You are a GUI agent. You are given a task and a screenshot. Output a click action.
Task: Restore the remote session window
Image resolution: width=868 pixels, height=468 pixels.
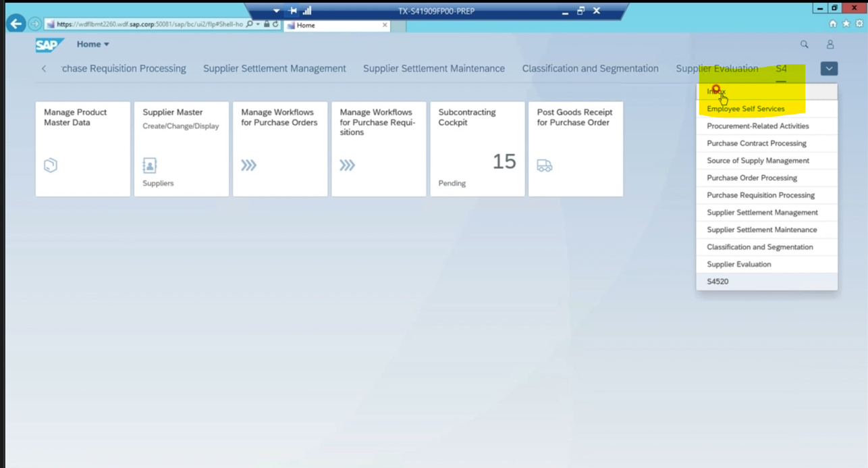pos(580,11)
